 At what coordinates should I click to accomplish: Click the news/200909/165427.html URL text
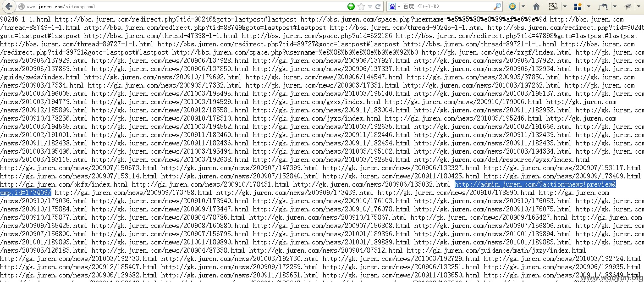489,217
